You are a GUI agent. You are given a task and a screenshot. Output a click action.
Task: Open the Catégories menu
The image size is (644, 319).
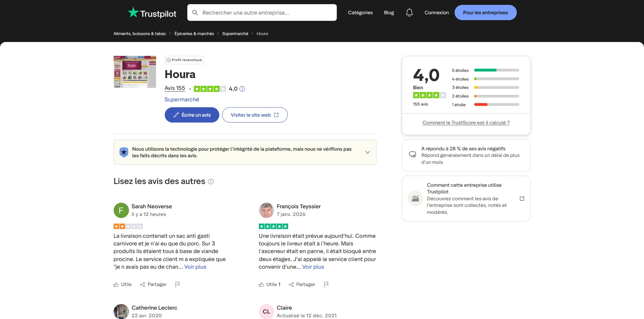point(360,12)
